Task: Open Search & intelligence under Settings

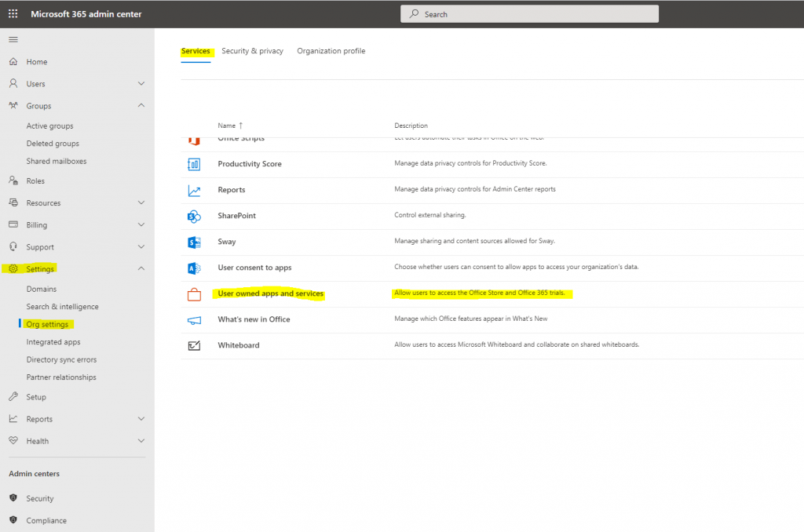Action: coord(63,307)
